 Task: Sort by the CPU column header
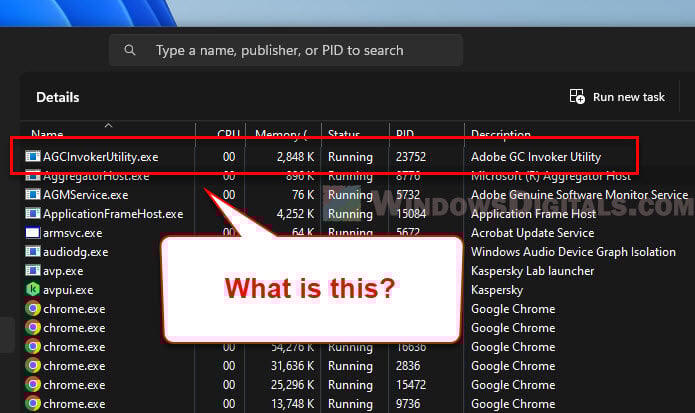[x=228, y=133]
